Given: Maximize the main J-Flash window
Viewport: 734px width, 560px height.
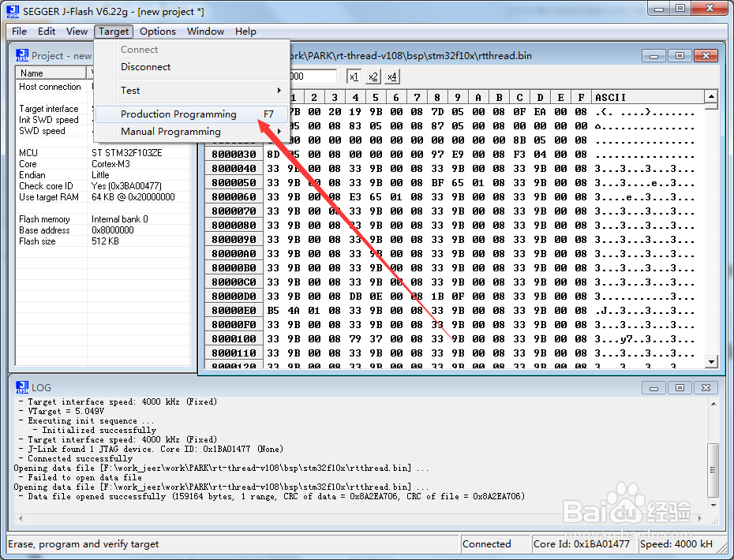Looking at the screenshot, I should pyautogui.click(x=680, y=8).
